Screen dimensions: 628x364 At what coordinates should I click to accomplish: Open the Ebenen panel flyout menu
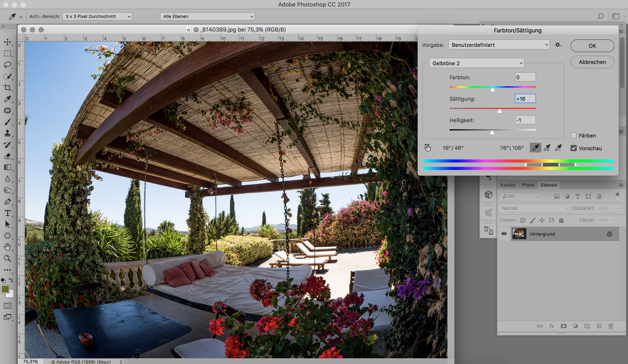point(621,185)
